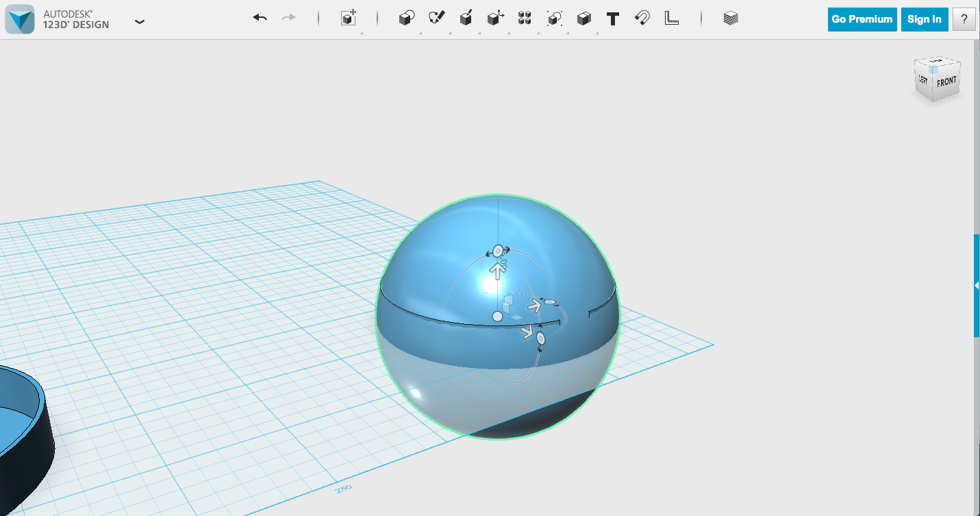The height and width of the screenshot is (516, 980).
Task: Select the Text tool
Action: [x=612, y=19]
